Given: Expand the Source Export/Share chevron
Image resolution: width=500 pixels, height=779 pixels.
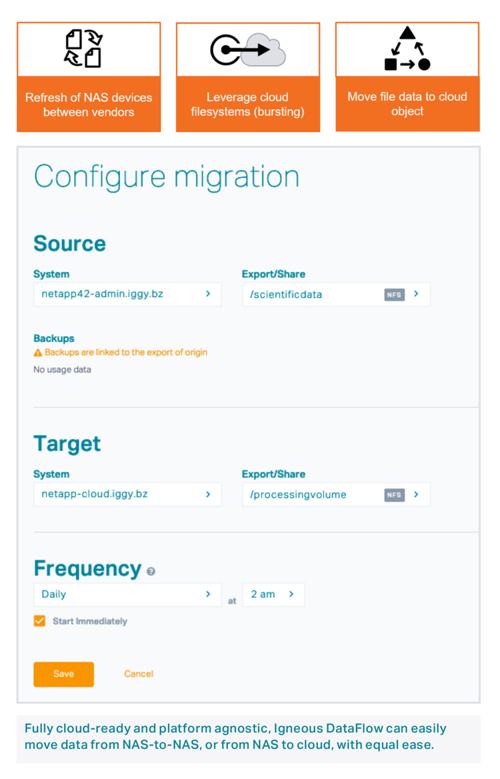Looking at the screenshot, I should click(416, 294).
